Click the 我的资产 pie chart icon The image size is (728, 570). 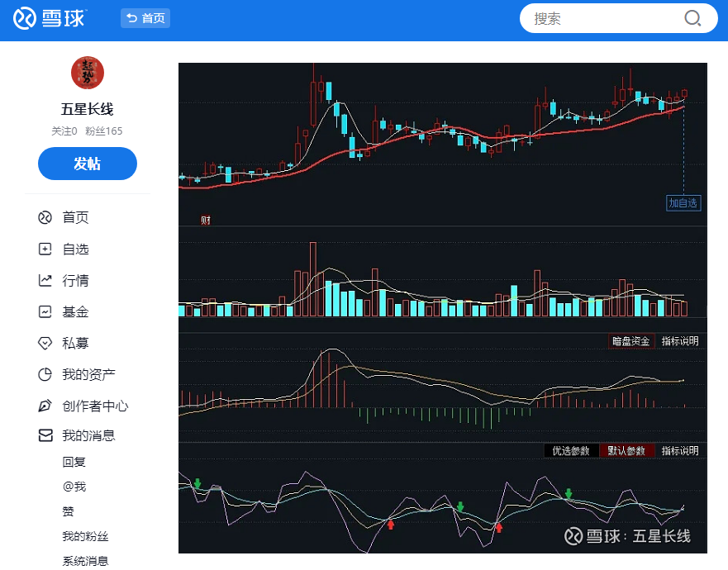click(x=45, y=374)
